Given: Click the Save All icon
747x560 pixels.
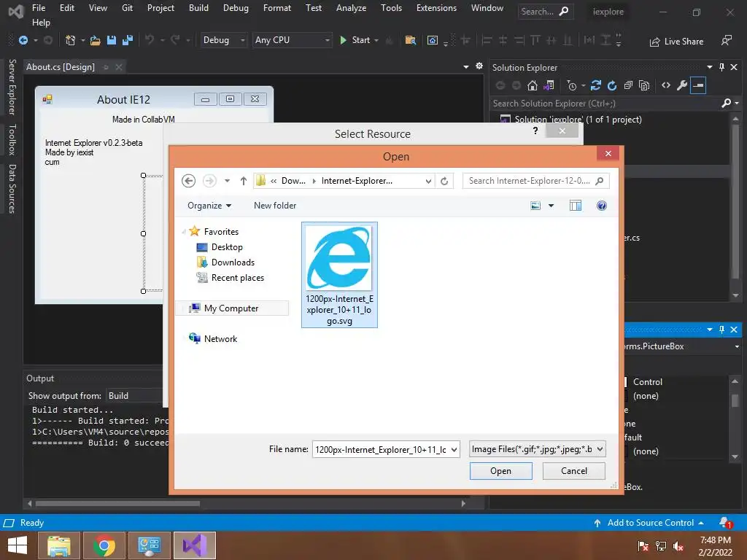Looking at the screenshot, I should coord(127,41).
